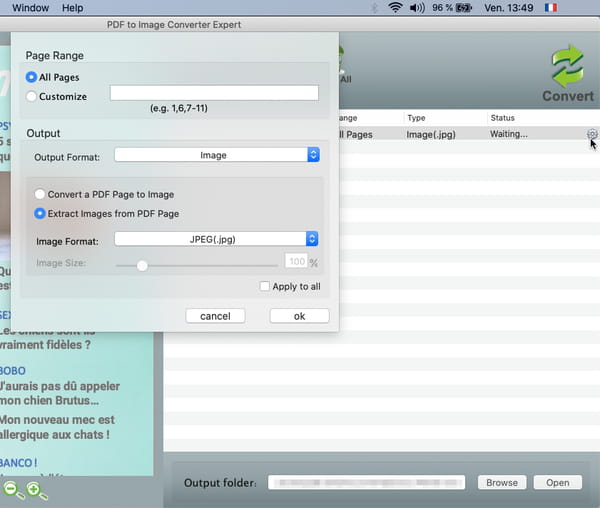Click the clock showing Ven. 13:49

pos(509,8)
